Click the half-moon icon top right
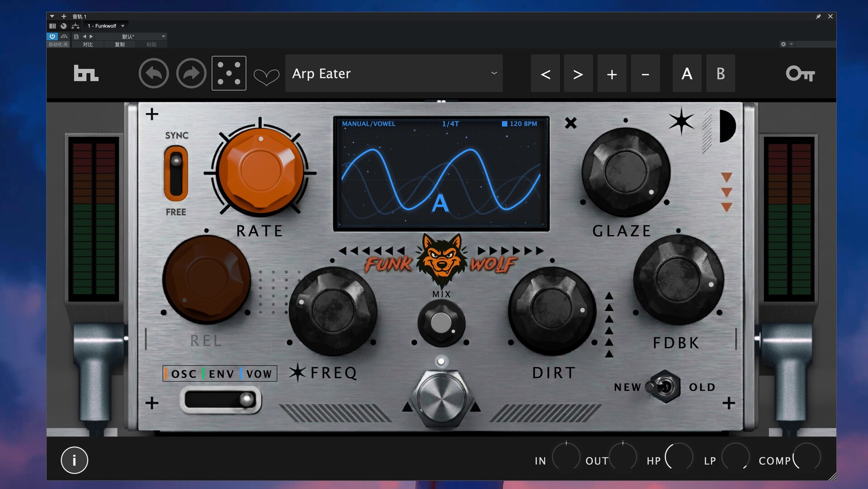868x489 pixels. point(726,126)
